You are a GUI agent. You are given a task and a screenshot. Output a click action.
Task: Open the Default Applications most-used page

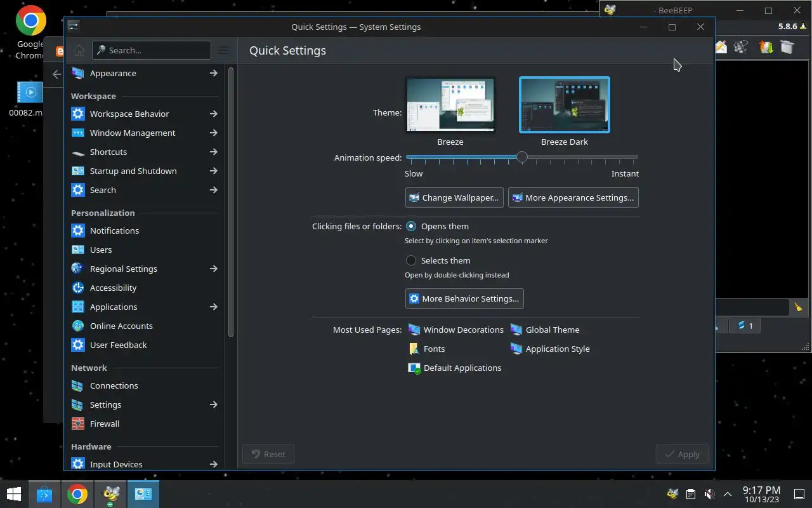tap(455, 368)
